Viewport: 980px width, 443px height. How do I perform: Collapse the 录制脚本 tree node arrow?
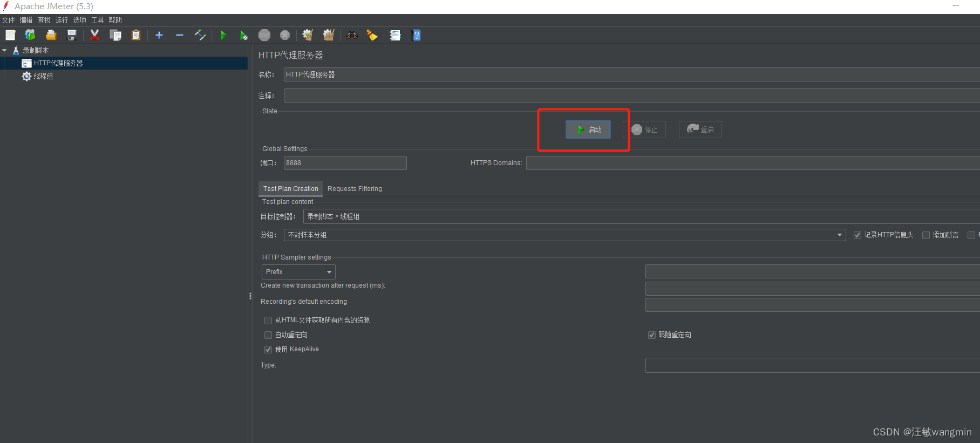click(x=5, y=50)
